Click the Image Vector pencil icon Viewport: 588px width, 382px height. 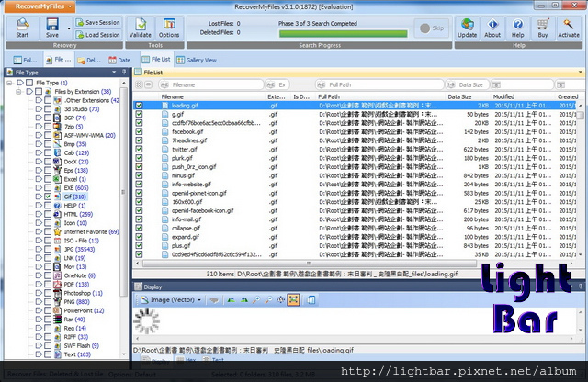click(x=145, y=300)
